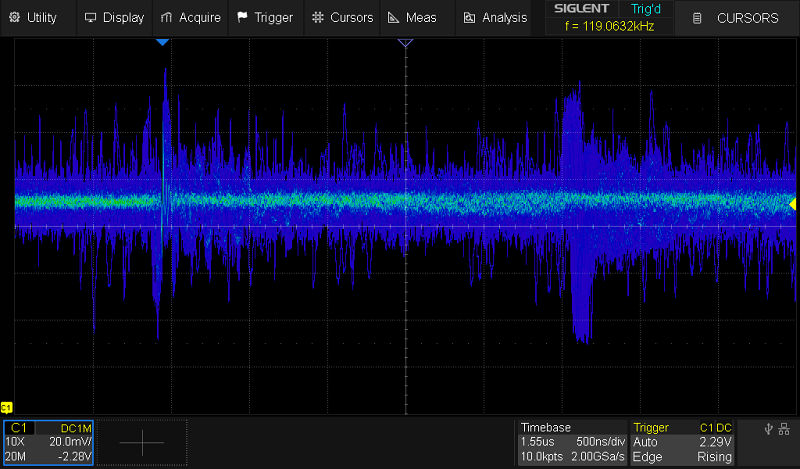The image size is (800, 469).
Task: Open the Acquire menu
Action: pos(191,17)
